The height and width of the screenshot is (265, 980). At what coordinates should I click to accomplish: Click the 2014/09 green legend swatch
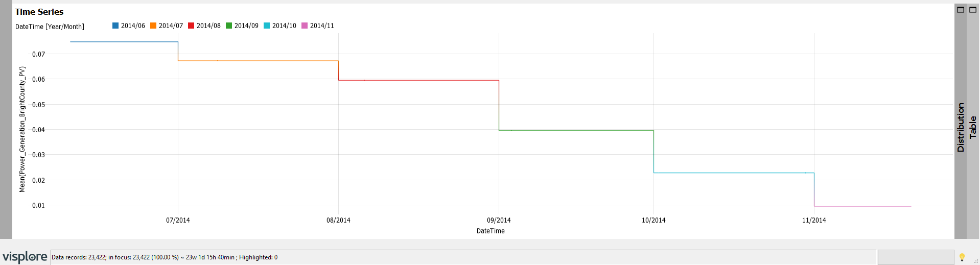point(229,26)
